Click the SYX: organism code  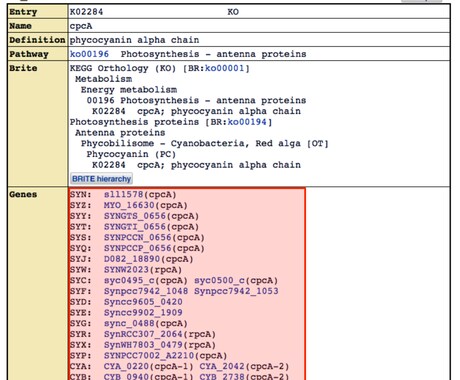tap(80, 345)
